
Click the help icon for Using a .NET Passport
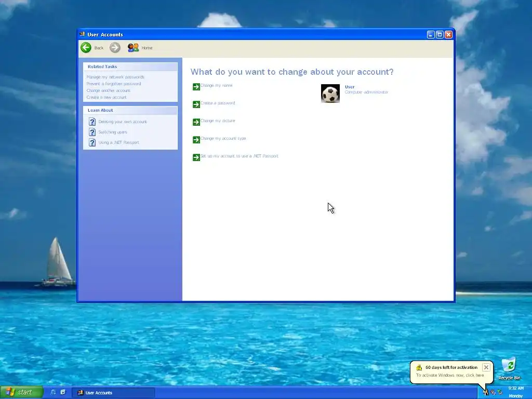[x=92, y=142]
